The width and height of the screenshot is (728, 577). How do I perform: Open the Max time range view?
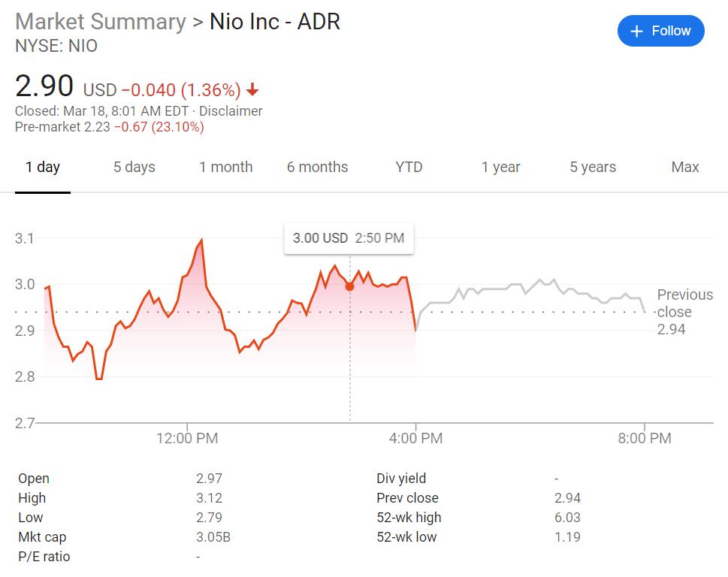684,167
